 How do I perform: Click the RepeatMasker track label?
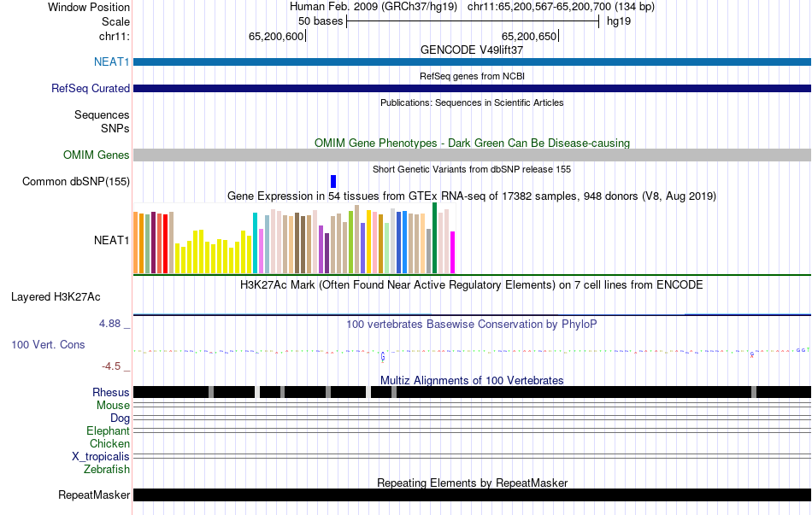pos(94,495)
